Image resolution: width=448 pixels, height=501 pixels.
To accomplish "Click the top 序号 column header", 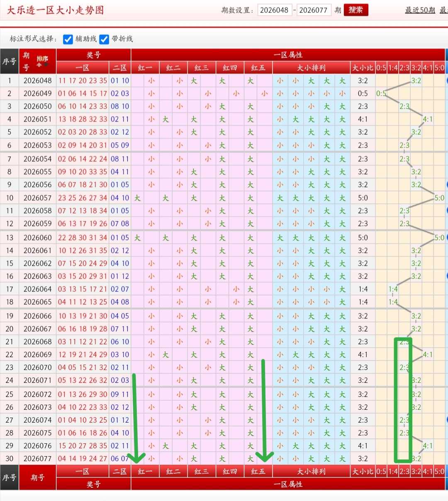I will point(9,61).
